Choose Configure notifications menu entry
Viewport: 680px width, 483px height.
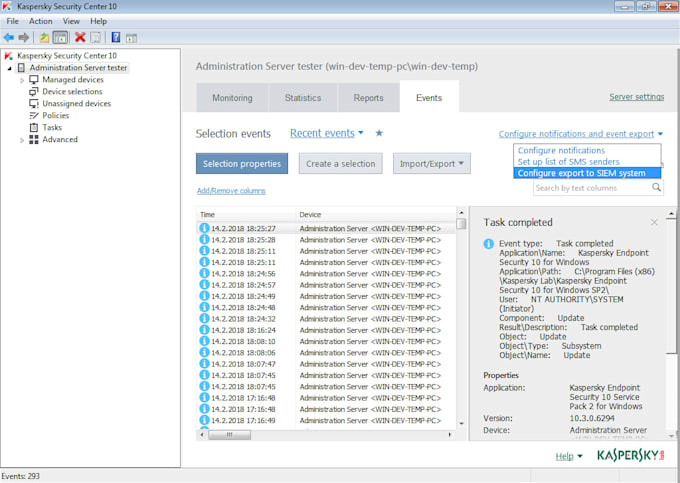587,150
